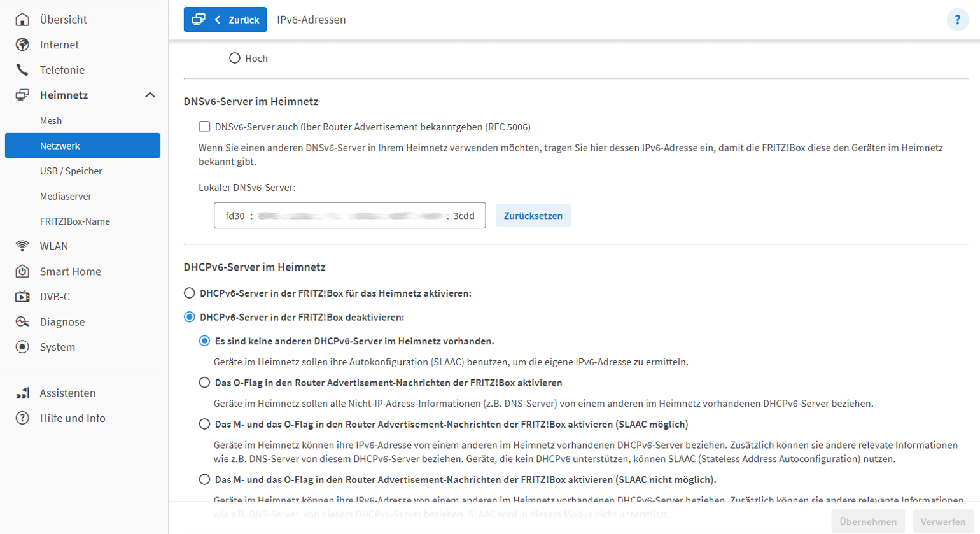Open Internet via globe icon
Viewport: 980px width, 534px height.
(x=22, y=45)
